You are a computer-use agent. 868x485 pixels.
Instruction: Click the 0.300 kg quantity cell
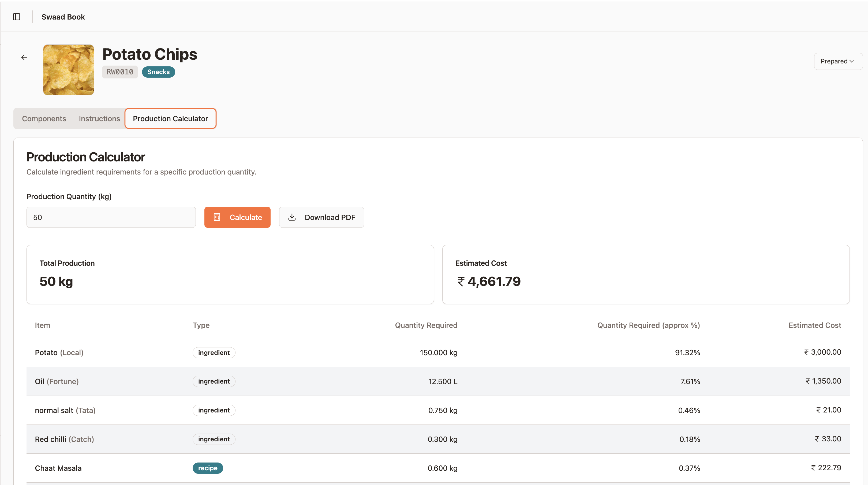click(x=442, y=439)
